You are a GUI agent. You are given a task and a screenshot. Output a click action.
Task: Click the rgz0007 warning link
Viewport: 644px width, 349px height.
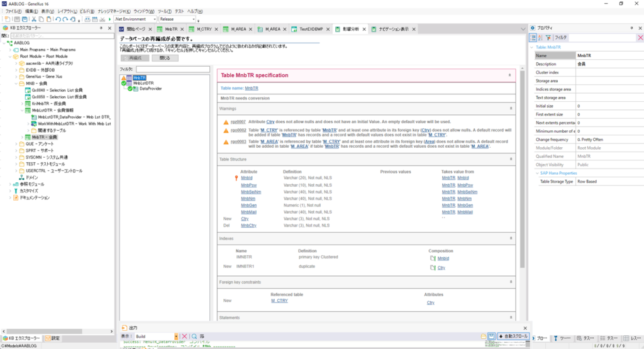[x=238, y=122]
